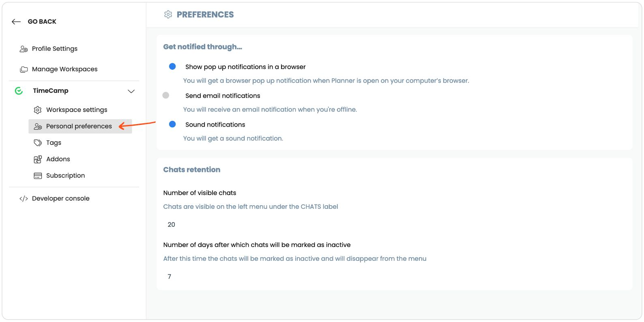The width and height of the screenshot is (644, 322).
Task: Click the Workspace settings gear icon
Action: (x=38, y=110)
